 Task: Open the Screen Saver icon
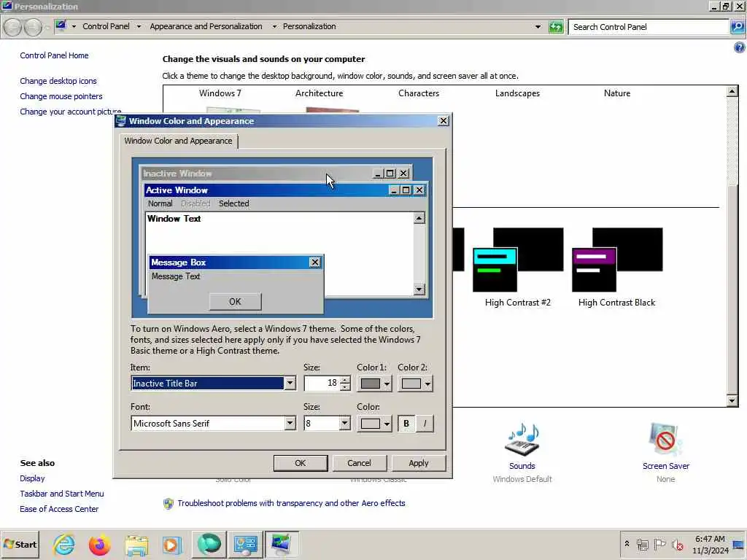click(665, 439)
